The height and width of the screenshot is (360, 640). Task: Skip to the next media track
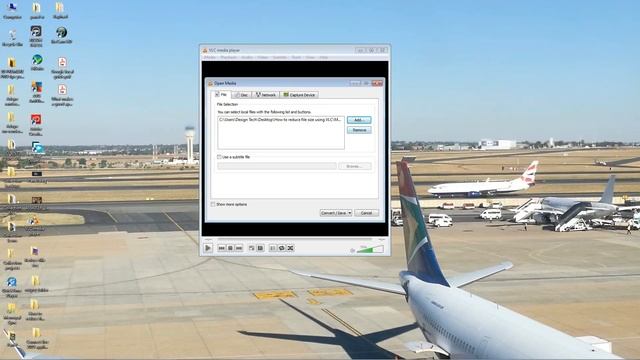point(239,248)
